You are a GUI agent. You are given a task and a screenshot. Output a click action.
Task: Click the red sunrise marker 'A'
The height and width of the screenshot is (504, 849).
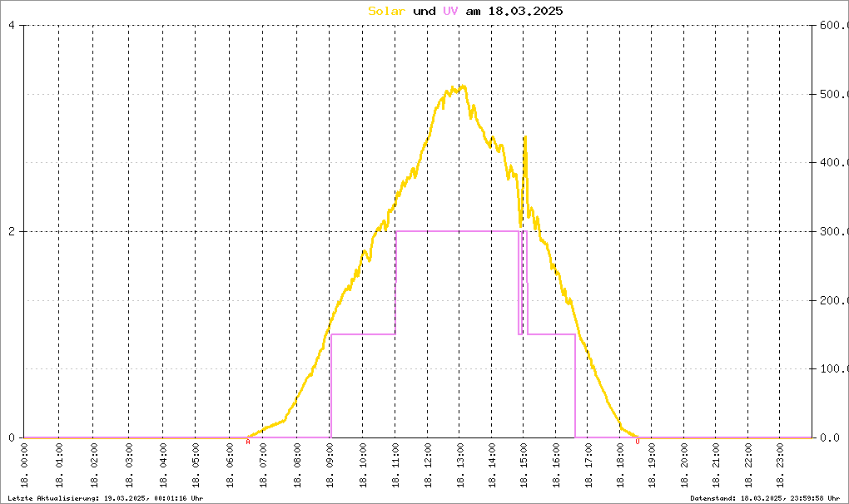click(248, 442)
